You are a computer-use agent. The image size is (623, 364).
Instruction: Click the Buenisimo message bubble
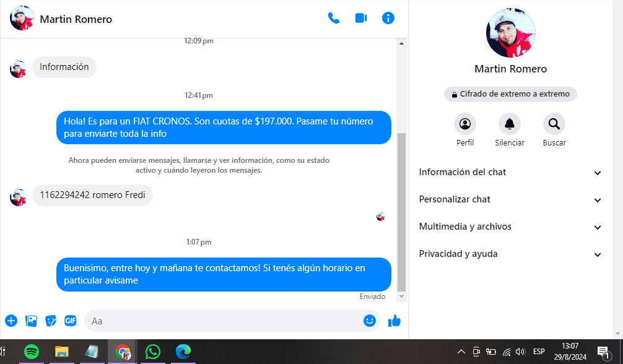coord(224,274)
